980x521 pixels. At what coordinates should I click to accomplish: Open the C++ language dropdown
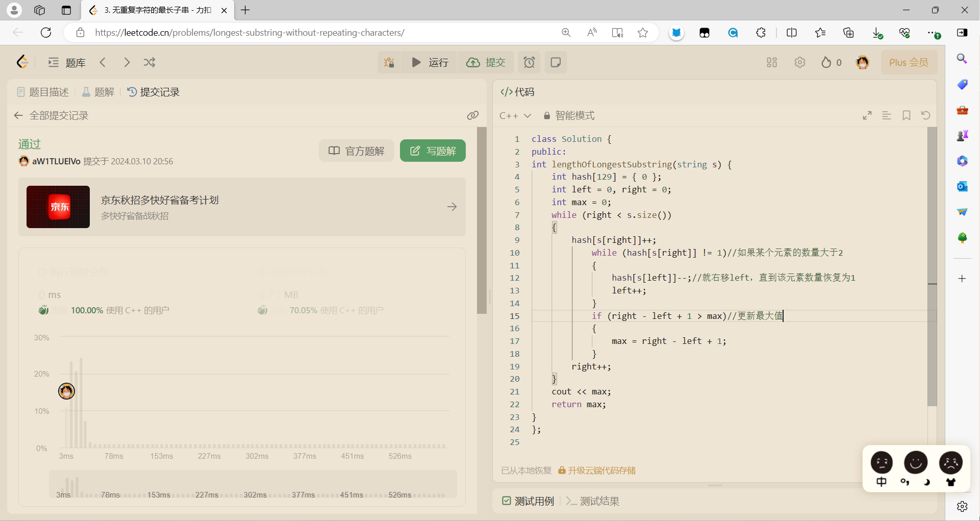[x=515, y=116]
